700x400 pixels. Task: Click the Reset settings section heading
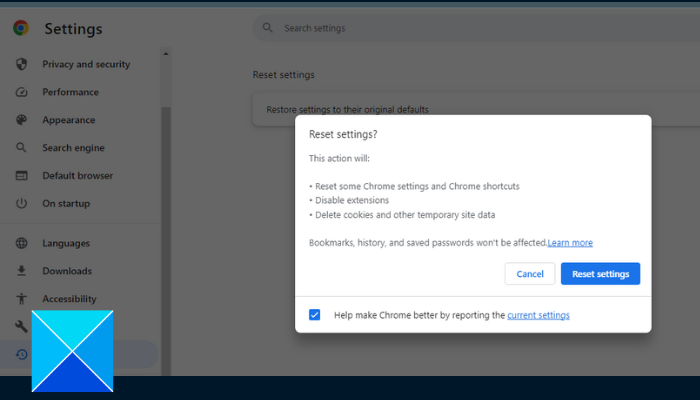[283, 75]
